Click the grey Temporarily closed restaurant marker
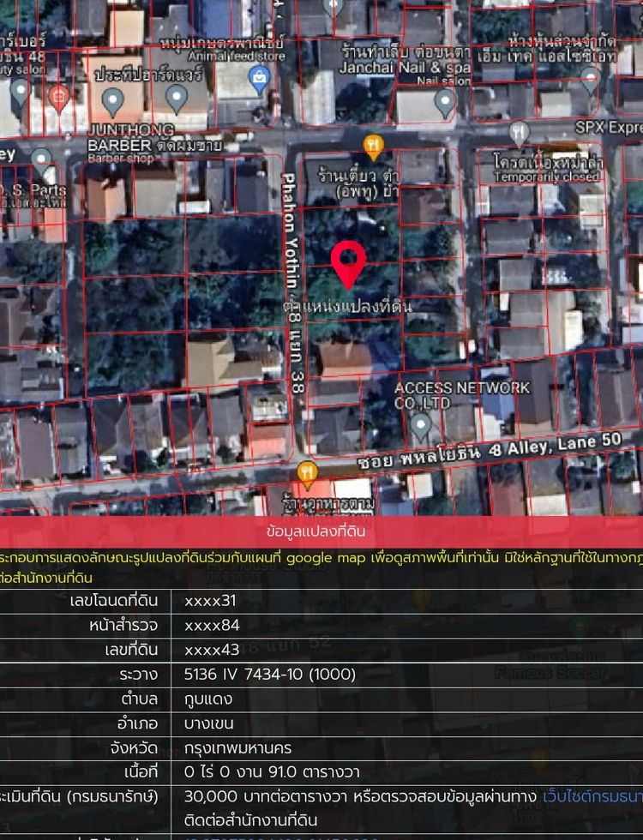Viewport: 643px width, 840px height. click(520, 133)
